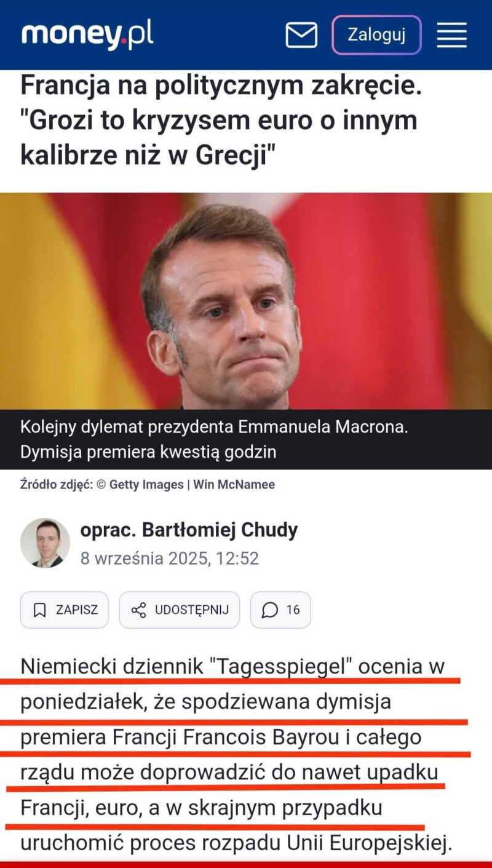Image resolution: width=492 pixels, height=868 pixels.
Task: Share the article via UDOSTĘPNIJ label
Action: click(191, 610)
